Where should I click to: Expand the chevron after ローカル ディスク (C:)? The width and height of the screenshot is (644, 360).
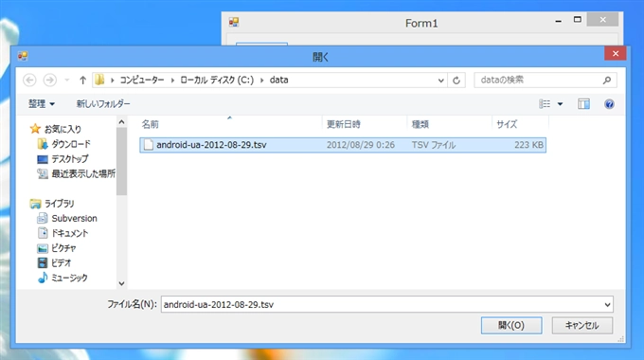(x=261, y=81)
